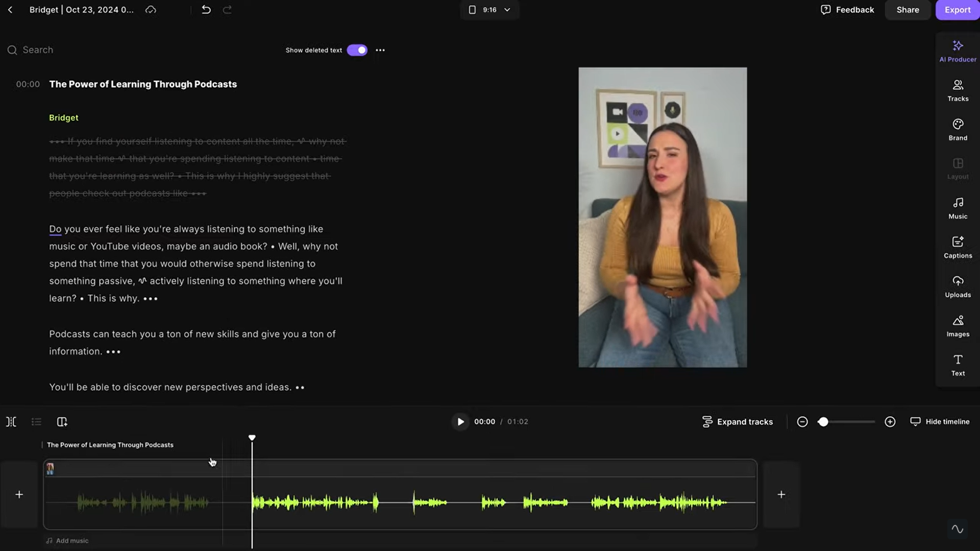Viewport: 980px width, 551px height.
Task: Adjust the timeline zoom slider
Action: pyautogui.click(x=824, y=421)
